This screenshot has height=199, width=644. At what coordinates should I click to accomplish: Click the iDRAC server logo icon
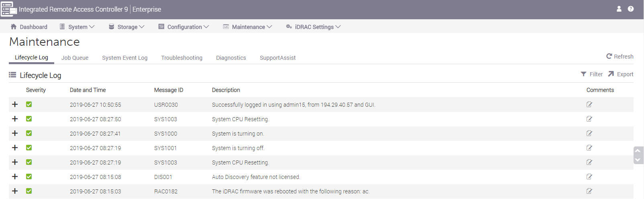8,9
